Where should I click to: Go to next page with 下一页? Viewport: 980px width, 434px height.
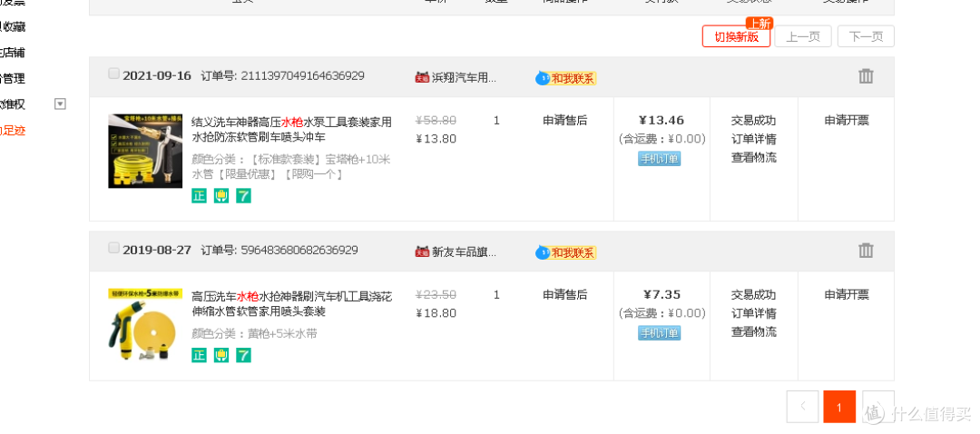pos(867,36)
